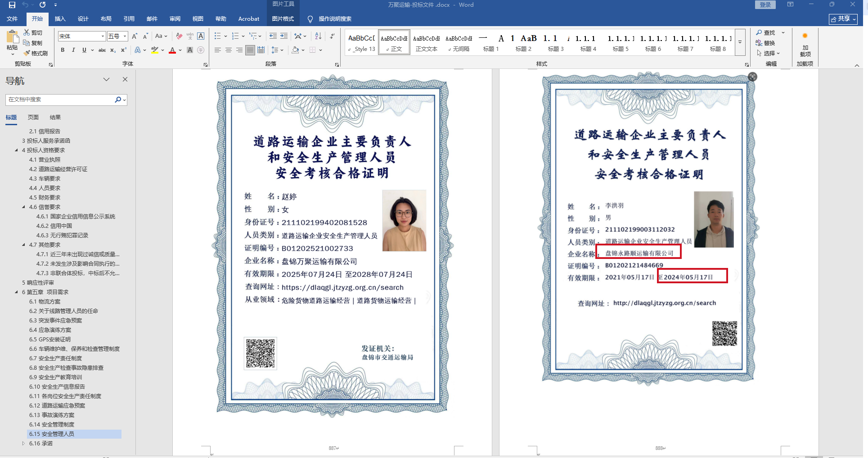The width and height of the screenshot is (868, 458).
Task: Open the 文件 (File) menu
Action: pyautogui.click(x=12, y=19)
